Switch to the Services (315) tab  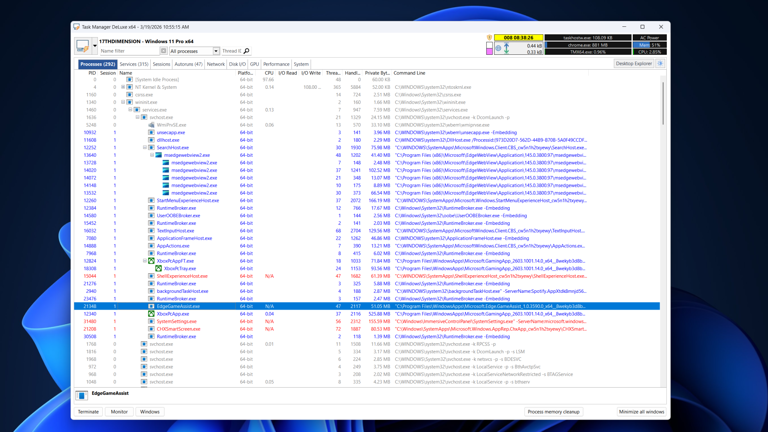coord(134,64)
